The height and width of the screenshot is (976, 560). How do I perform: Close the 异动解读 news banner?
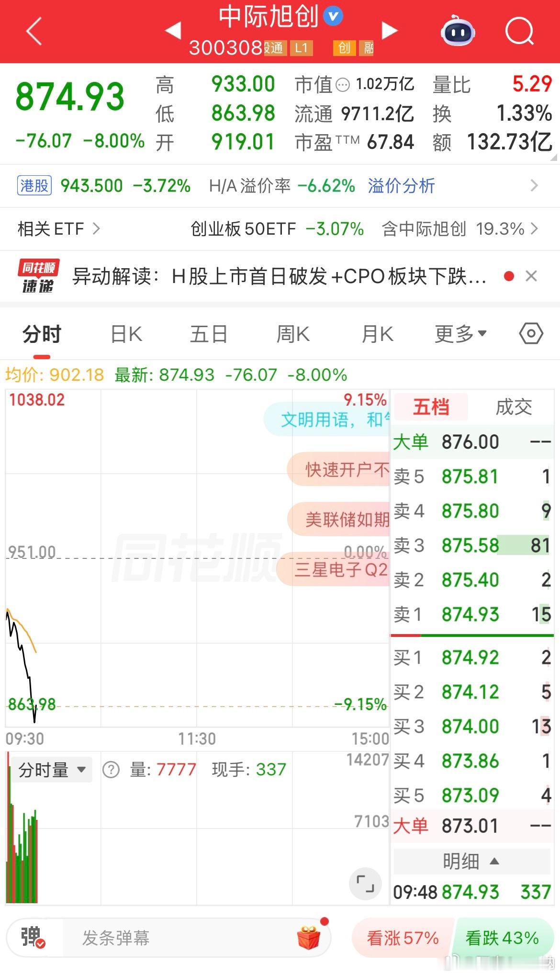pos(531,276)
